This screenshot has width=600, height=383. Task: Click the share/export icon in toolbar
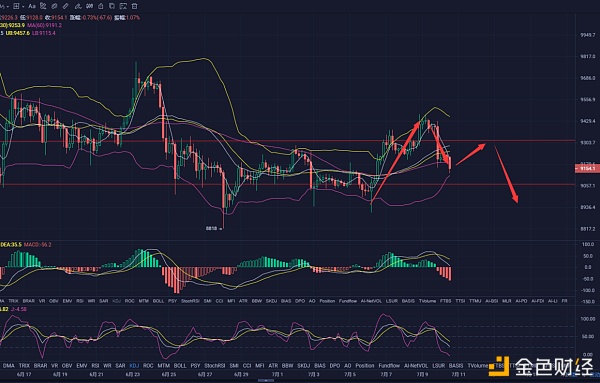[x=101, y=6]
